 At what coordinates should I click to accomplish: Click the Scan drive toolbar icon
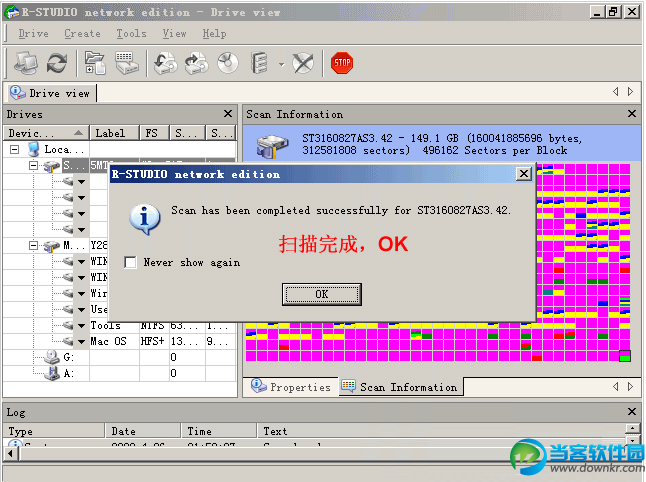click(126, 63)
